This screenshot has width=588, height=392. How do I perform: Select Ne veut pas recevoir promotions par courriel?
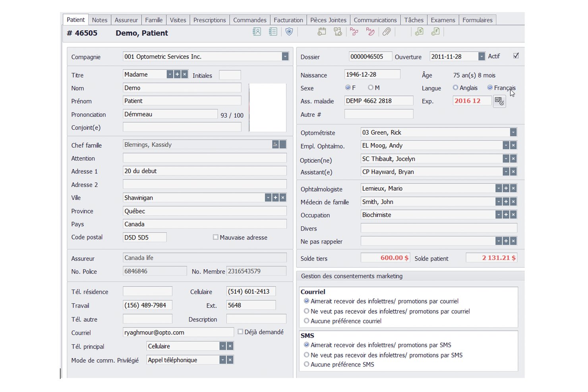(x=306, y=311)
